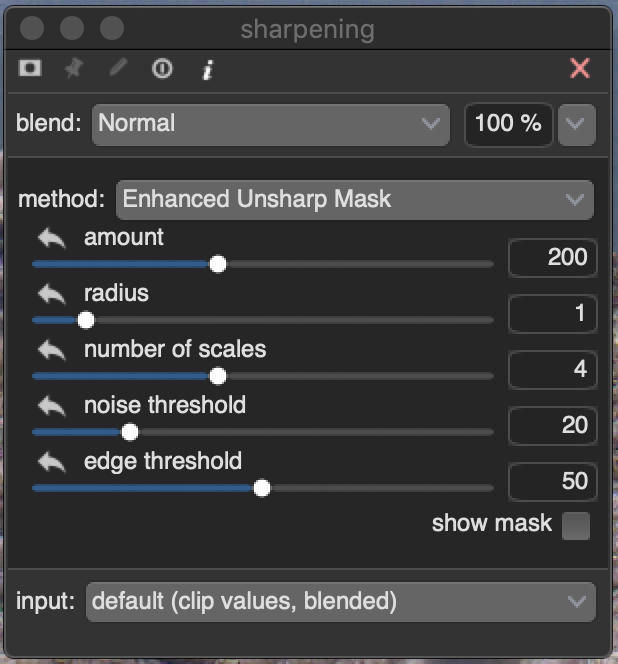Screen dimensions: 618x664
Task: Enable the show mask checkbox
Action: [575, 526]
